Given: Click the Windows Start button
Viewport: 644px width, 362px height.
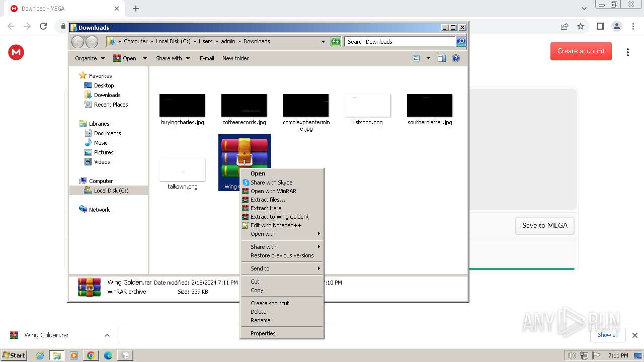Looking at the screenshot, I should (14, 355).
